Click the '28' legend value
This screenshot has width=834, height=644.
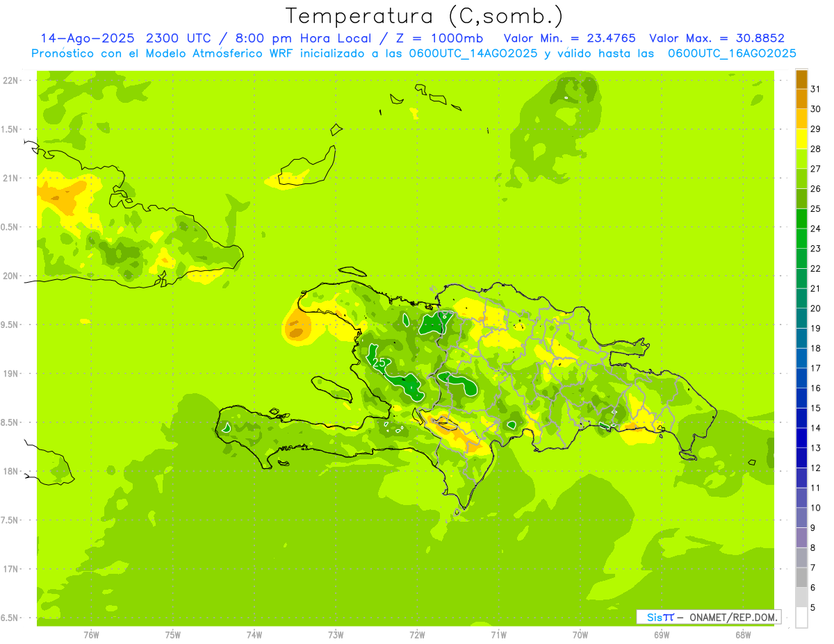tap(816, 149)
